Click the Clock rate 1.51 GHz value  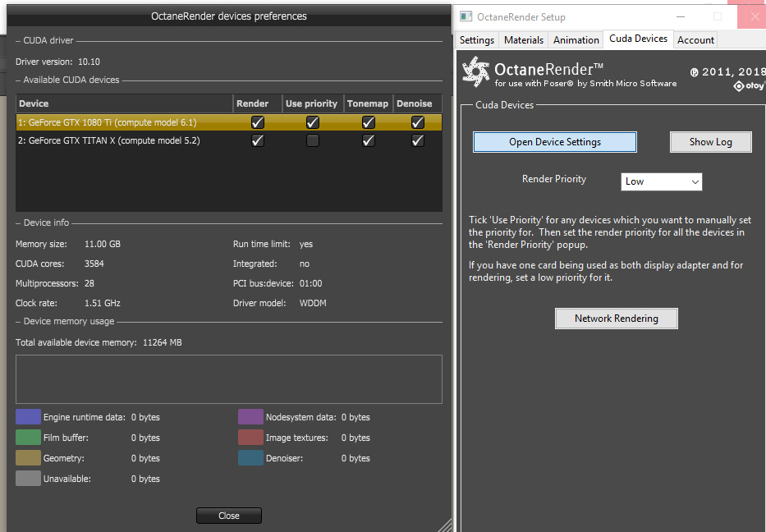point(102,303)
